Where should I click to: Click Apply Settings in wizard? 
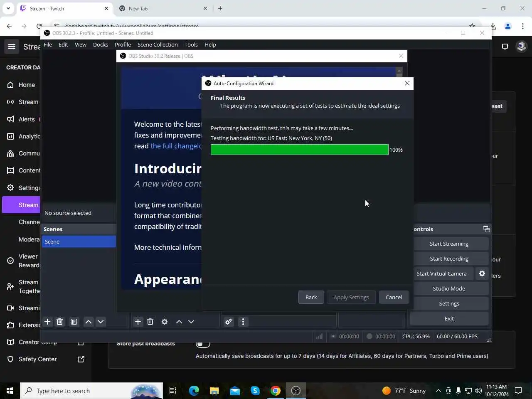pyautogui.click(x=351, y=297)
